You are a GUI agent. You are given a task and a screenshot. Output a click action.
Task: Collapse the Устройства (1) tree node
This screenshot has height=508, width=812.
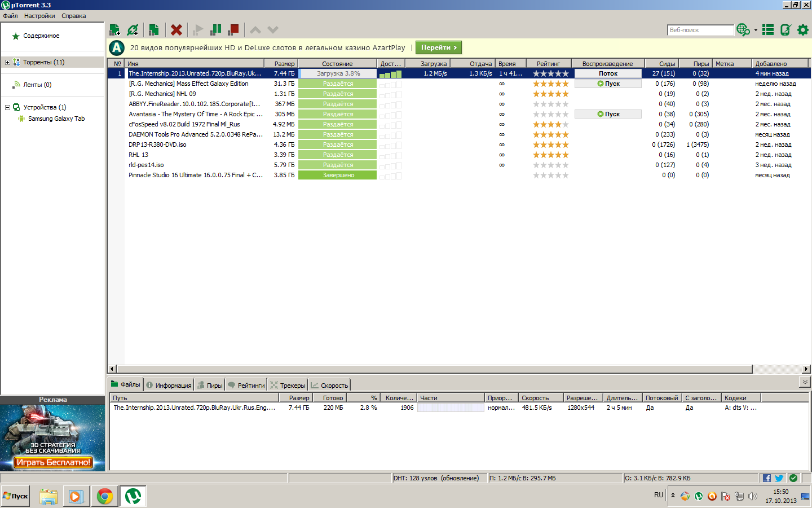pos(7,107)
